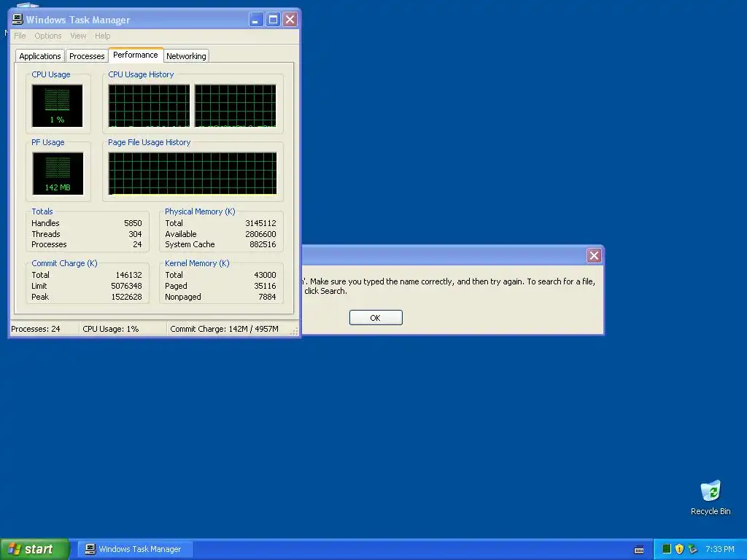Click the second CPU Usage History graph
Screen dimensions: 747x560
click(x=236, y=106)
